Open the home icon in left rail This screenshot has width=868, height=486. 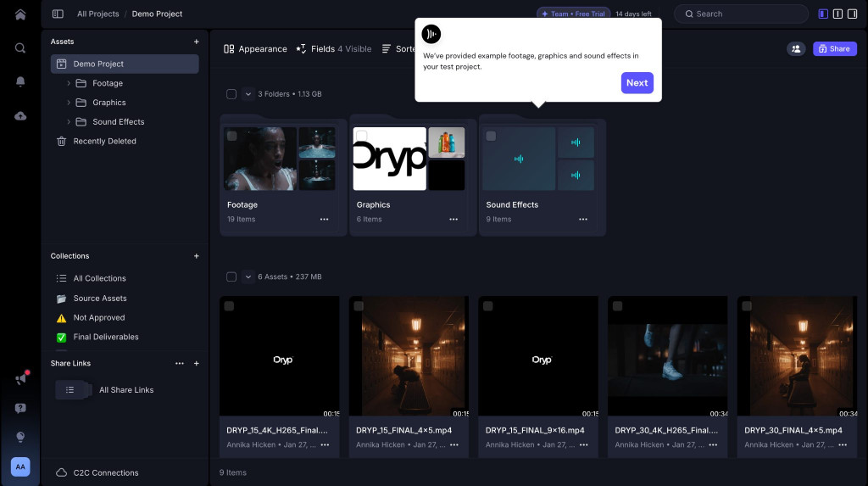point(20,14)
